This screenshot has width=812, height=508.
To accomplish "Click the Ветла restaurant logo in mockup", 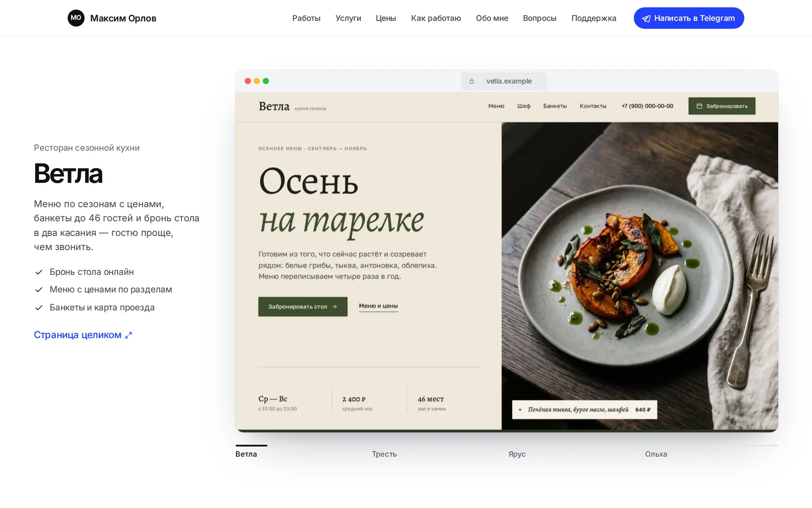I will click(x=274, y=106).
